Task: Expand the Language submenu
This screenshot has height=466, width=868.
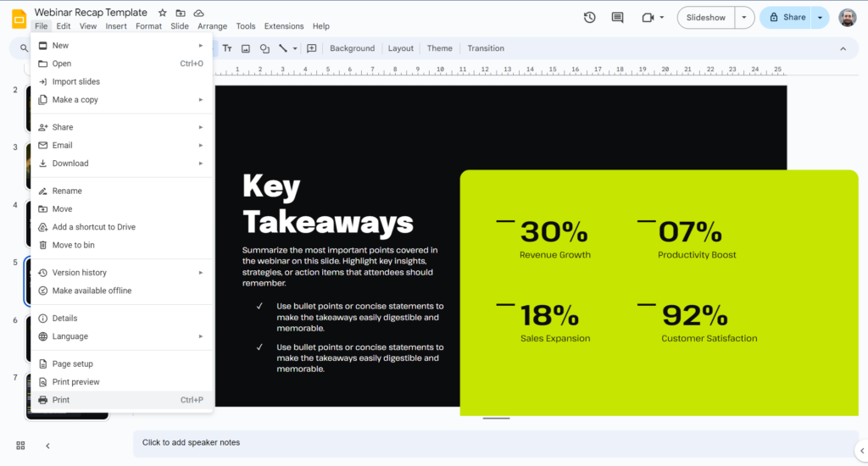Action: click(201, 336)
